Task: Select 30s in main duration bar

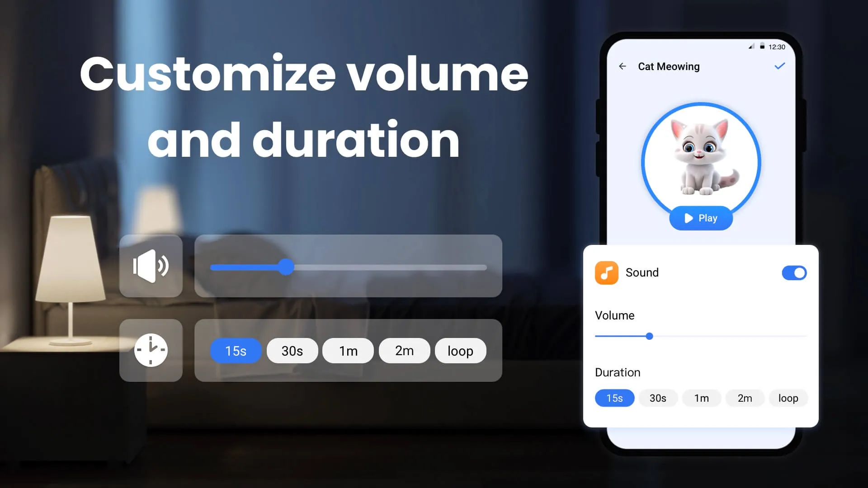Action: pyautogui.click(x=292, y=351)
